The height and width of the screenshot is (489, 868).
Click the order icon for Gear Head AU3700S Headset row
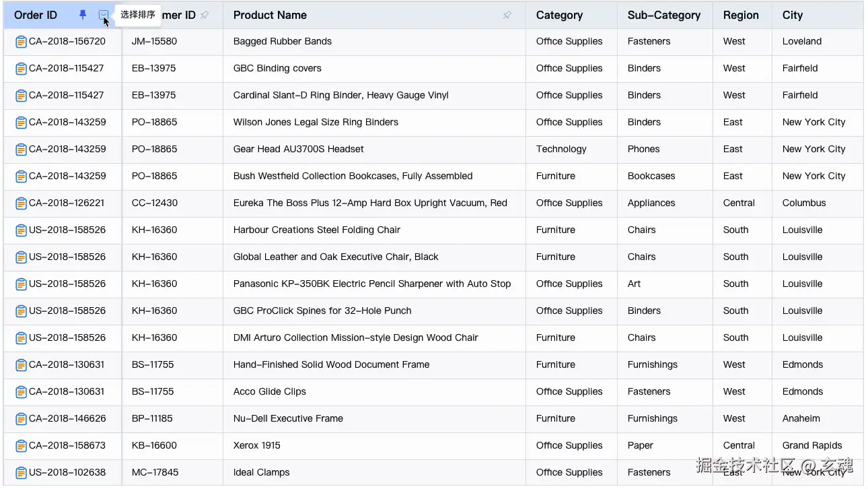pos(21,150)
